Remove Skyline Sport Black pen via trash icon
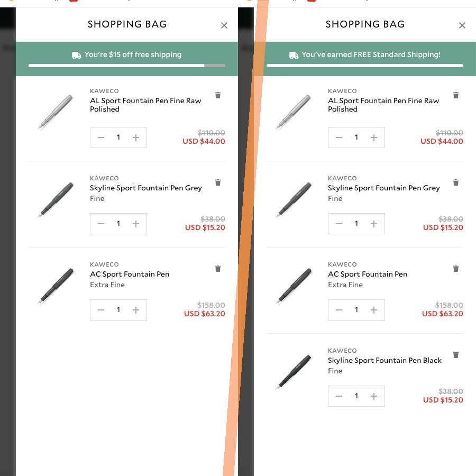This screenshot has width=476, height=476. (456, 355)
